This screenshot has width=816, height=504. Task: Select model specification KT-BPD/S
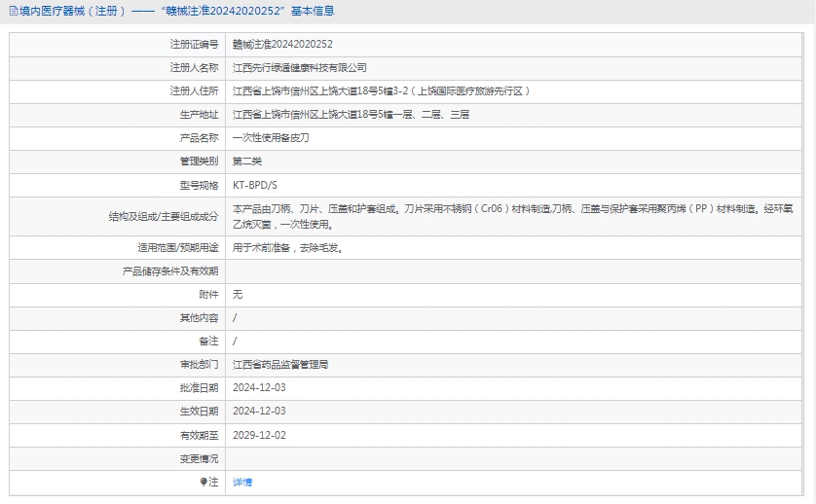coord(255,185)
